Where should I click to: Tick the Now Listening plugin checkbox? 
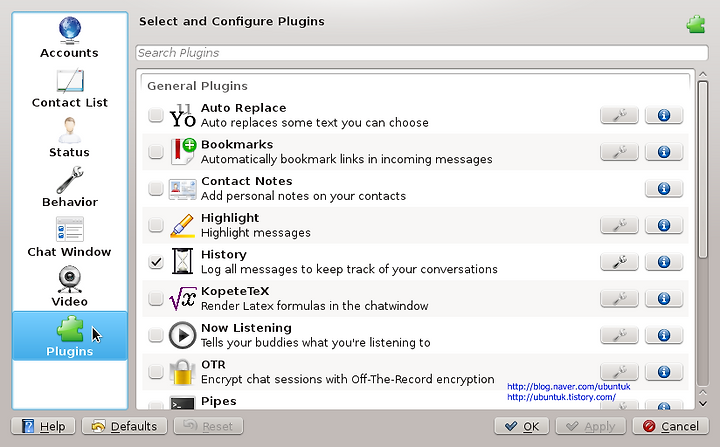point(156,335)
